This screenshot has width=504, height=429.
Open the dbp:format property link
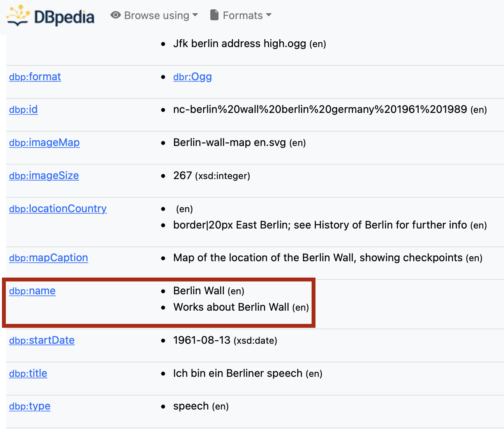coord(35,77)
